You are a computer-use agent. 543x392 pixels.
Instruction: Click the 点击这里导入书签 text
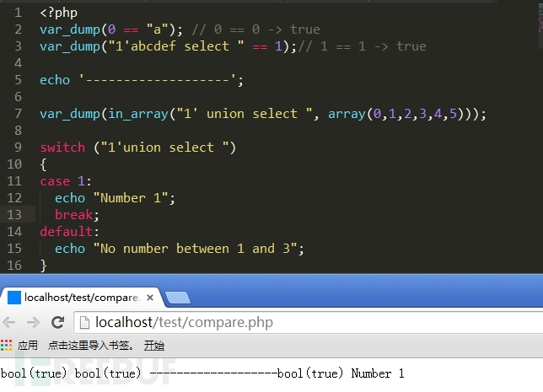click(x=90, y=346)
